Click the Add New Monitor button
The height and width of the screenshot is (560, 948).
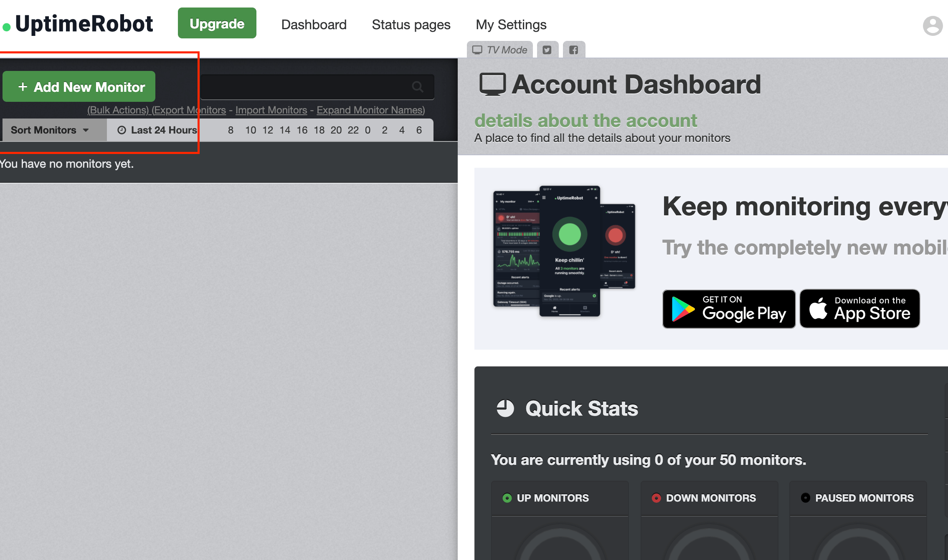click(80, 87)
